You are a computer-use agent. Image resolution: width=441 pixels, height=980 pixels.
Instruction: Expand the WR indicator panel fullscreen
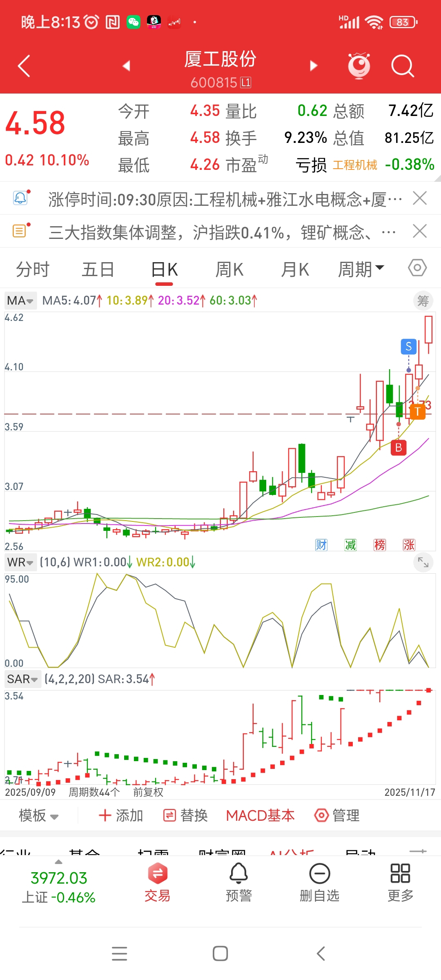[423, 563]
